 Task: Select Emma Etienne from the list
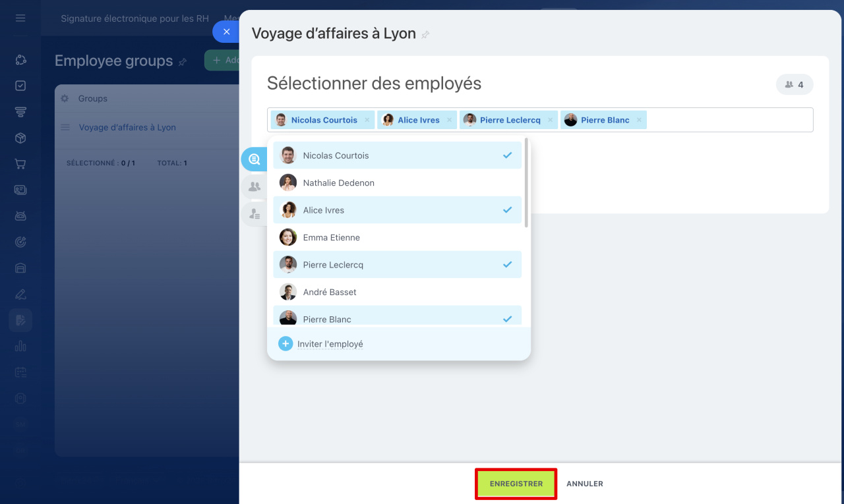tap(397, 237)
